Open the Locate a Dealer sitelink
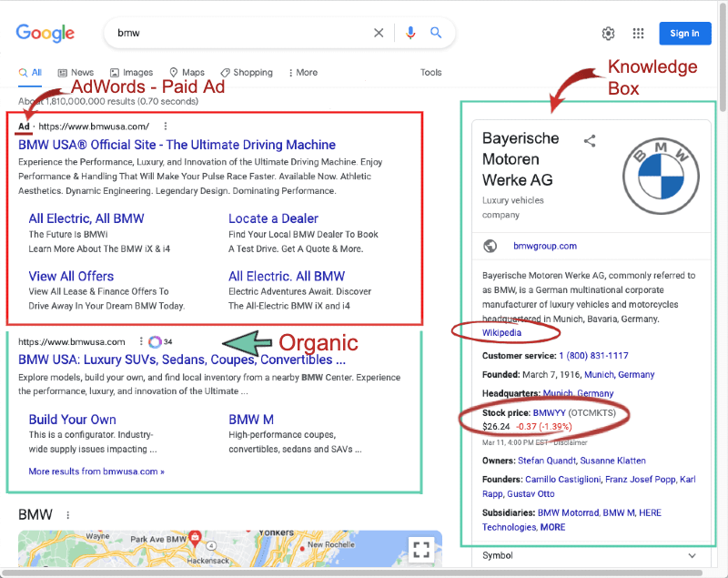The image size is (728, 578). point(273,218)
